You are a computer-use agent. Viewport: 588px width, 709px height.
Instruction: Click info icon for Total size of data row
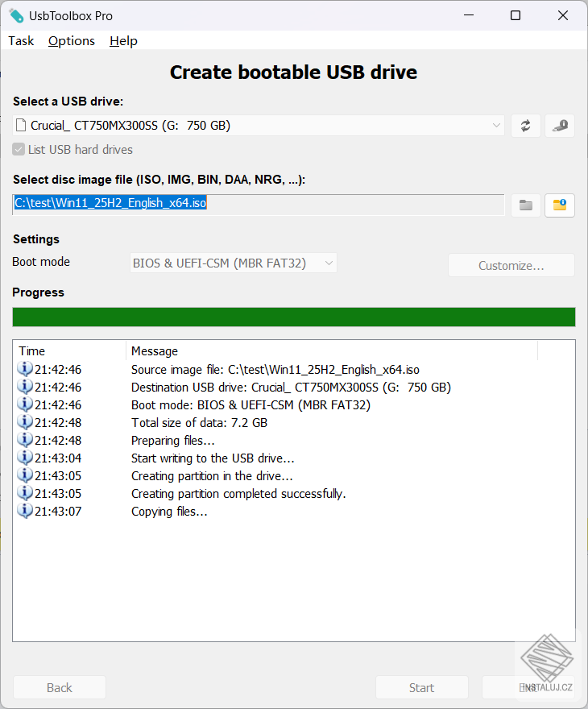(x=25, y=422)
